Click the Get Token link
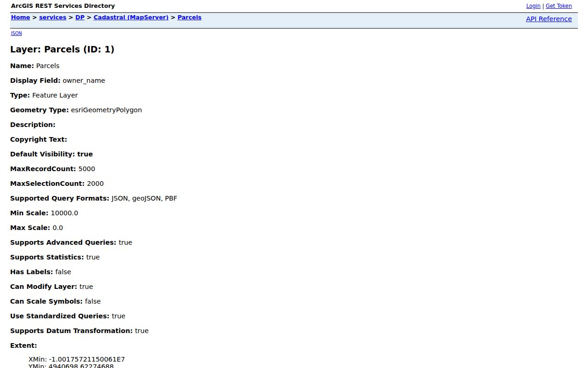The width and height of the screenshot is (588, 368). point(559,6)
